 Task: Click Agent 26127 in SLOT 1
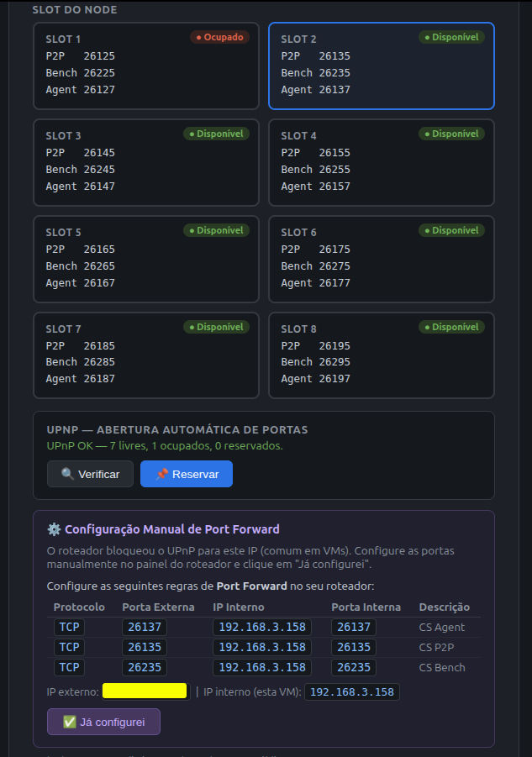click(80, 90)
